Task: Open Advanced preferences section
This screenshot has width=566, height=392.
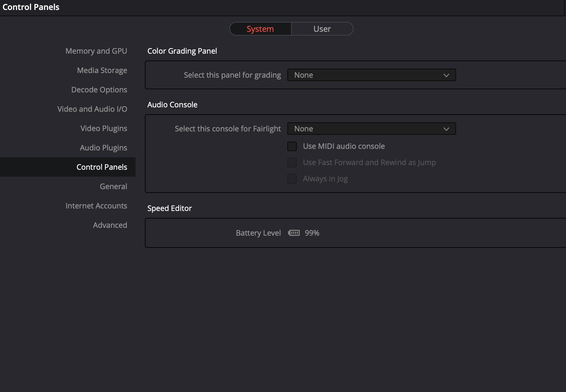Action: (110, 225)
